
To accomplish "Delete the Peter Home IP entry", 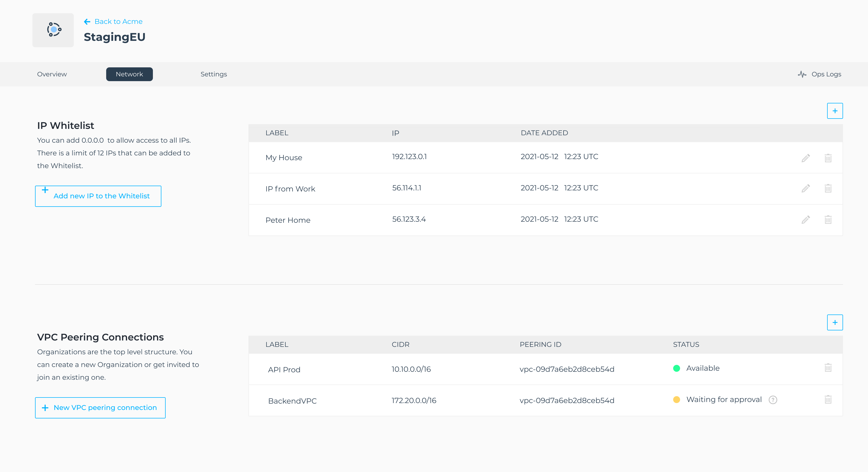I will click(828, 220).
